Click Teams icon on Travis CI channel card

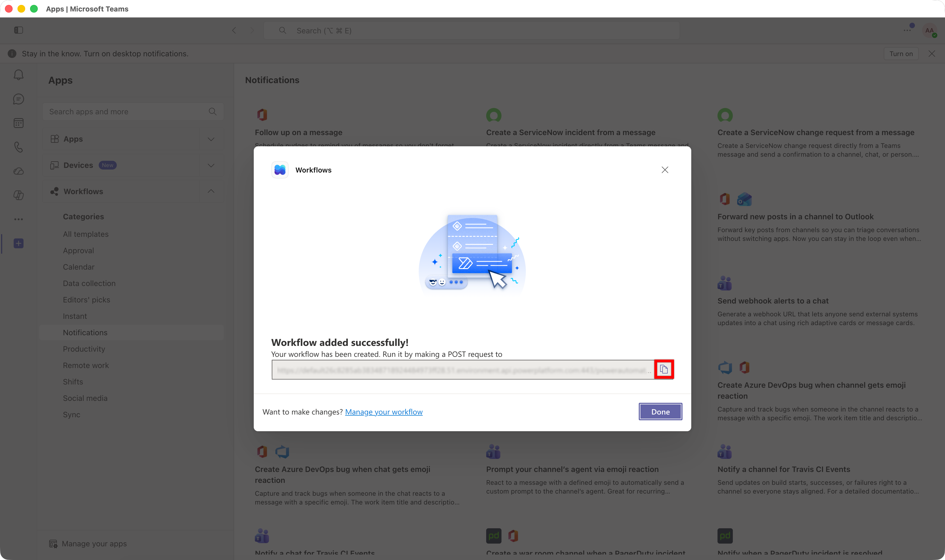[725, 451]
